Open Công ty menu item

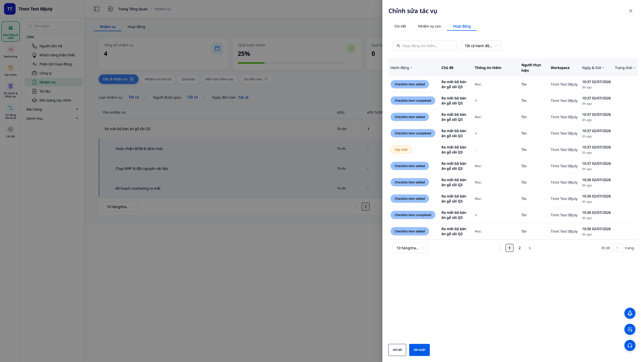tap(53, 73)
